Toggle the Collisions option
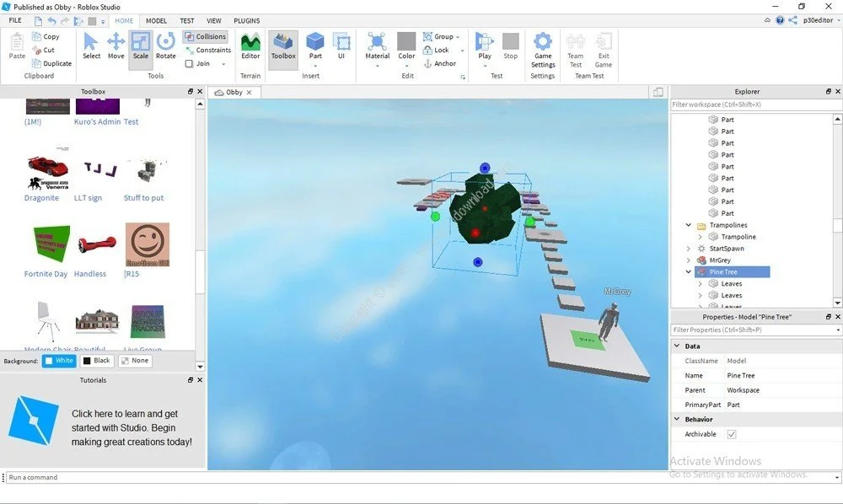The width and height of the screenshot is (843, 504). tap(206, 36)
